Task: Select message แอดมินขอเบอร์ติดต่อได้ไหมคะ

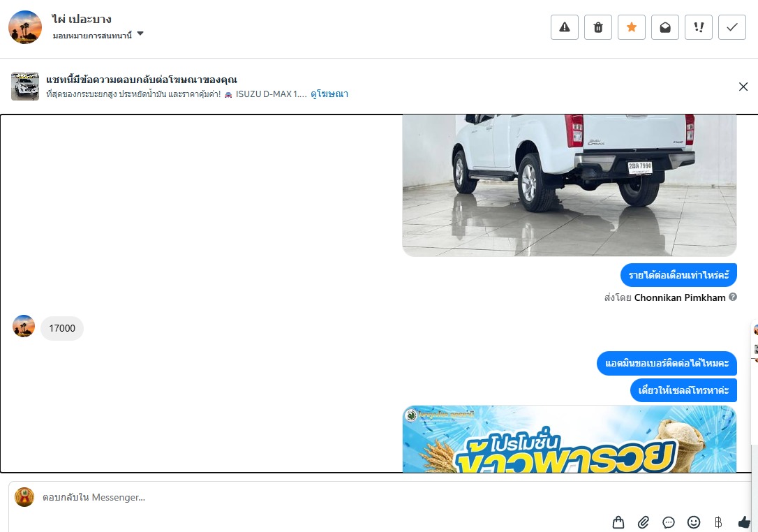Action: [x=667, y=363]
